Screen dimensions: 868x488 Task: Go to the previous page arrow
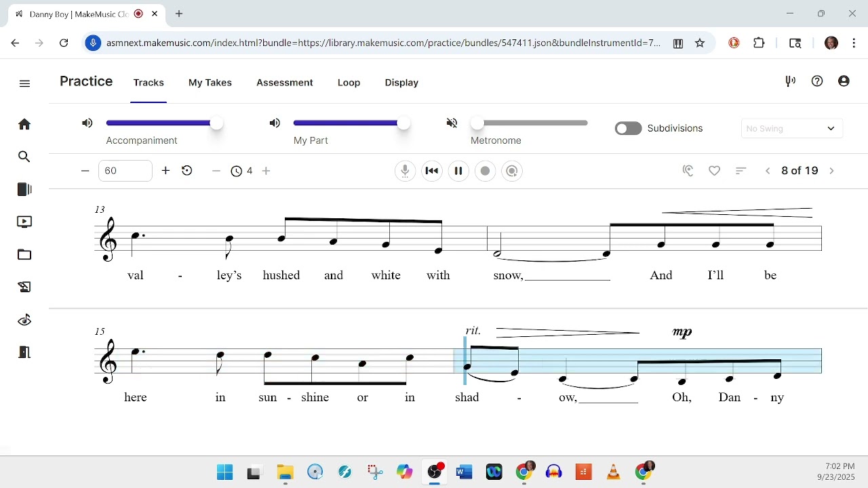(x=768, y=171)
